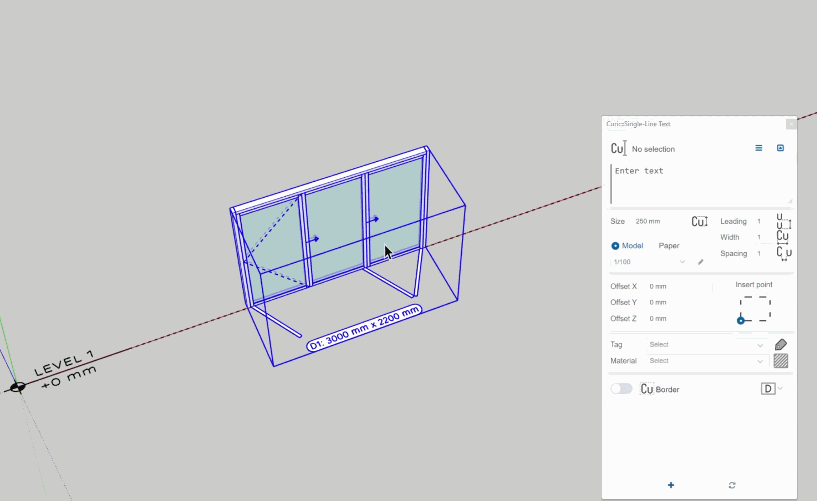Click the Enter text input area
817x501 pixels.
pyautogui.click(x=700, y=183)
